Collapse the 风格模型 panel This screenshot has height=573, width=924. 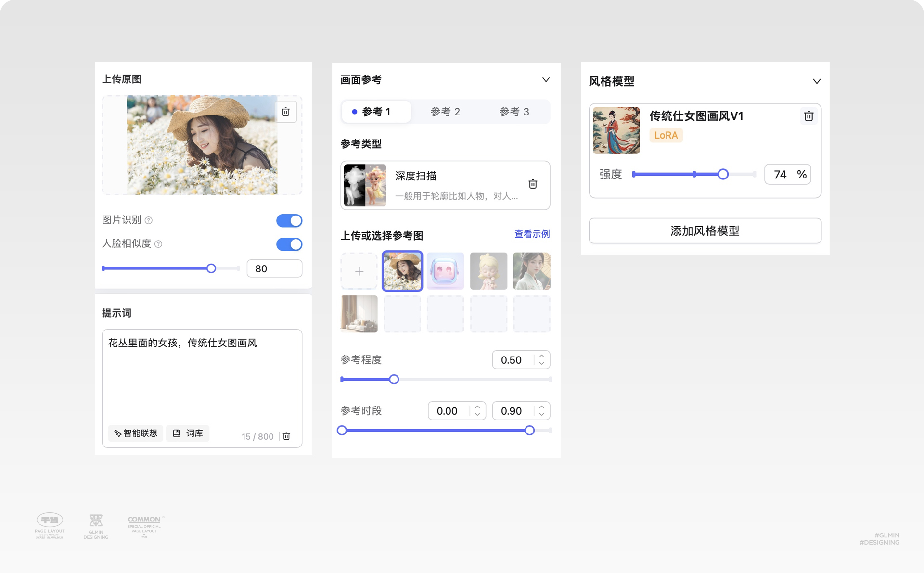pos(817,81)
